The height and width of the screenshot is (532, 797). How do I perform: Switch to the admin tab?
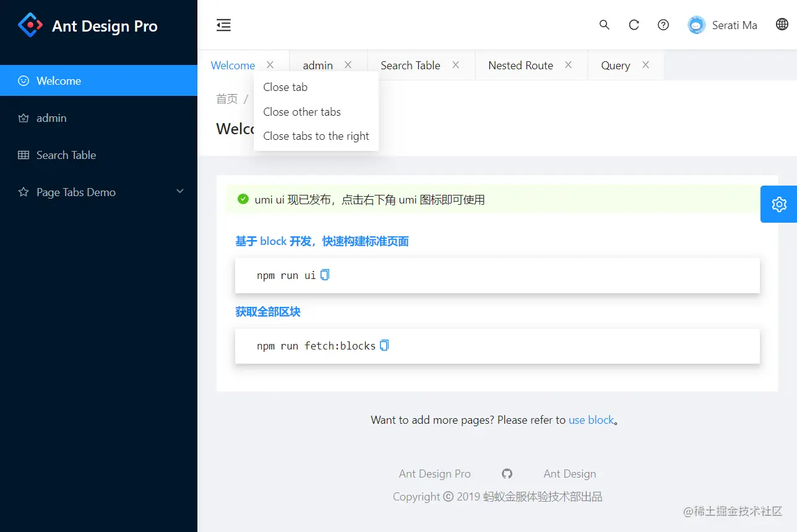[317, 66]
